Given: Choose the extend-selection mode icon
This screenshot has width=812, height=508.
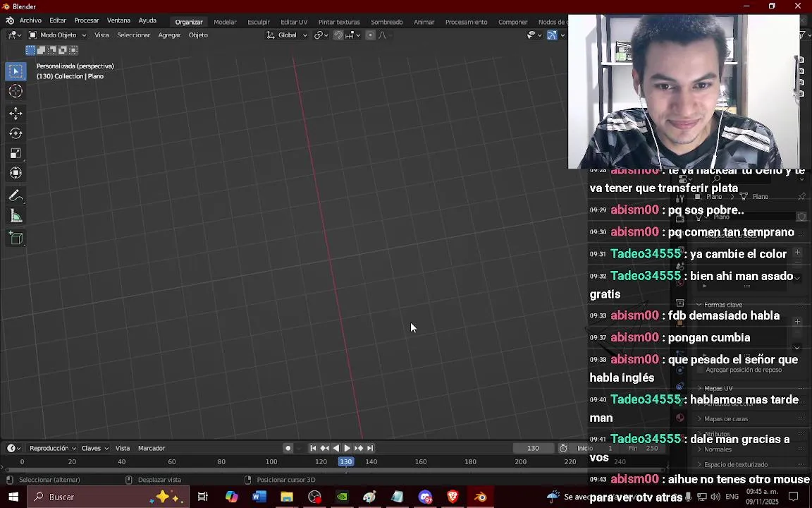Looking at the screenshot, I should [x=42, y=50].
